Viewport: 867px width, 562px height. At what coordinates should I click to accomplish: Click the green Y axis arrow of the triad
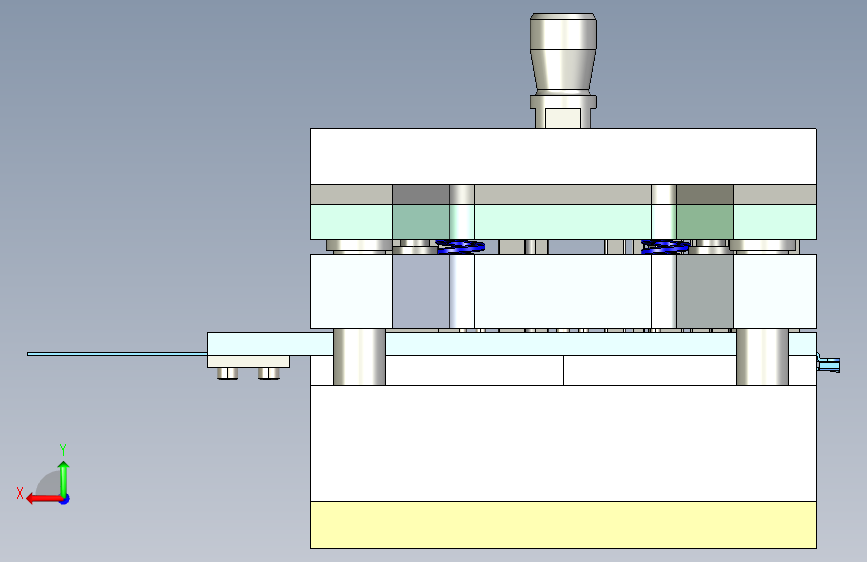coord(64,479)
